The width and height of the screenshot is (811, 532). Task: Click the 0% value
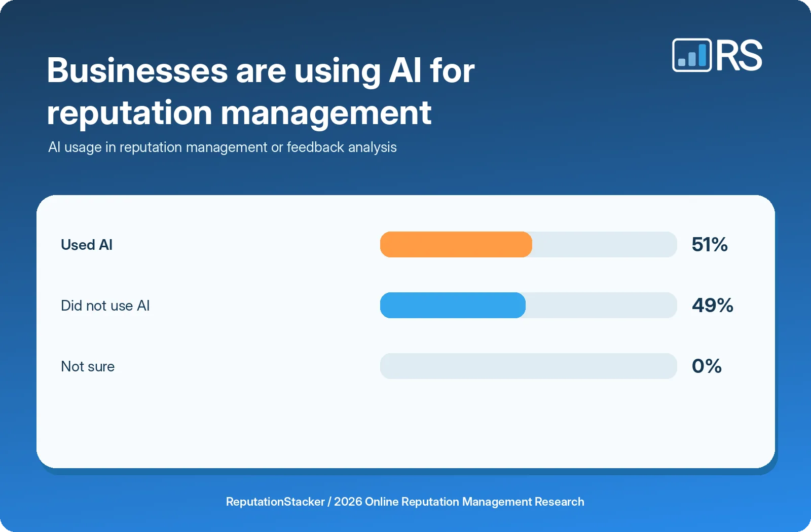click(x=707, y=366)
